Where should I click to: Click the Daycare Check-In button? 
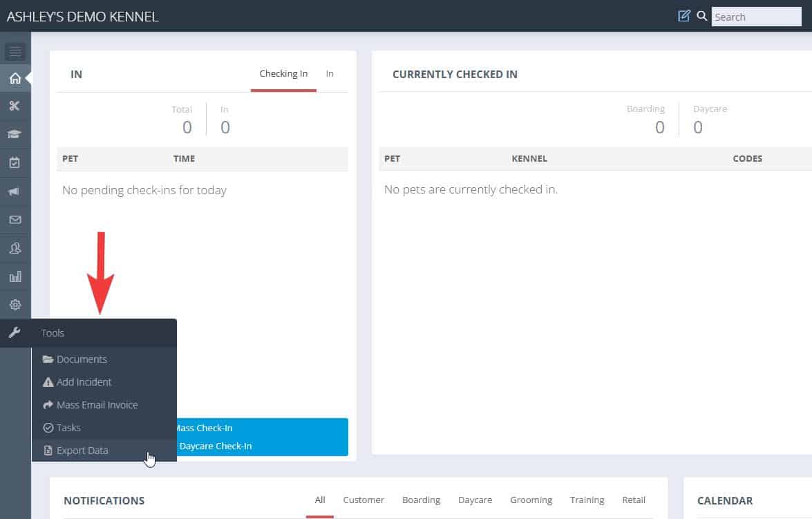[216, 446]
